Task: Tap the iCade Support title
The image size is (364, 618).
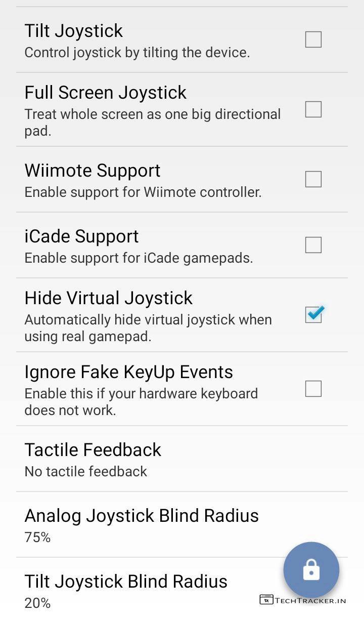Action: (81, 236)
